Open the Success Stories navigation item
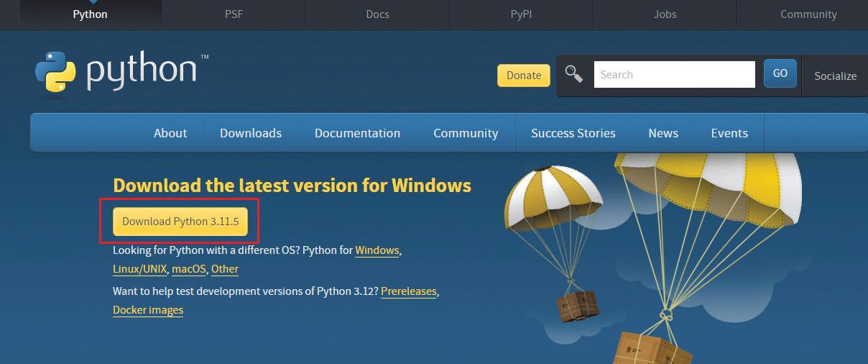The image size is (868, 364). point(573,133)
